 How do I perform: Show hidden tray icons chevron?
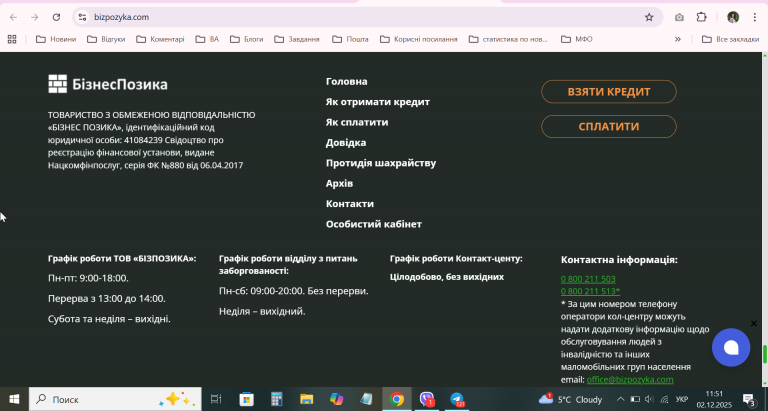(x=620, y=399)
